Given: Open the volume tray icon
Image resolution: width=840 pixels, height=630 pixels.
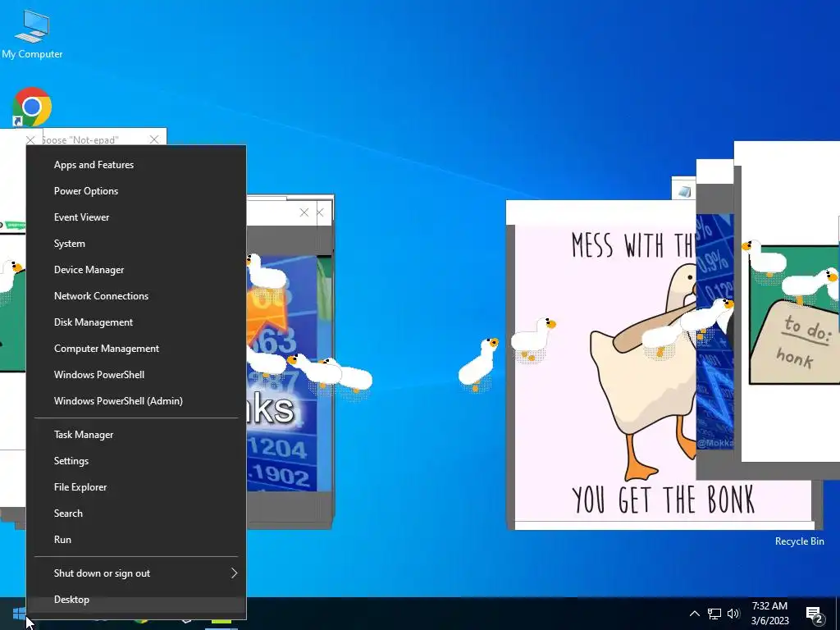Looking at the screenshot, I should (x=733, y=614).
